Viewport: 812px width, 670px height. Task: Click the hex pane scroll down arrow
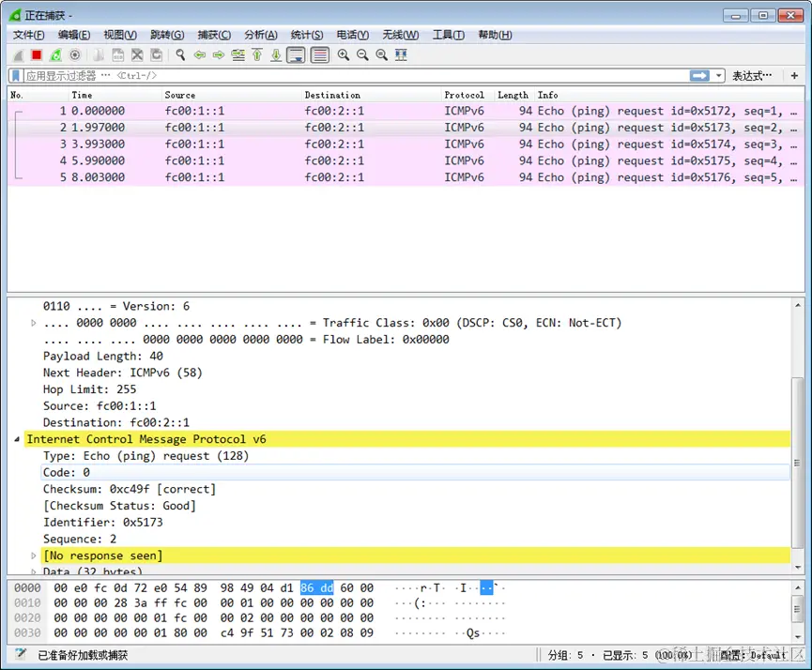[798, 637]
